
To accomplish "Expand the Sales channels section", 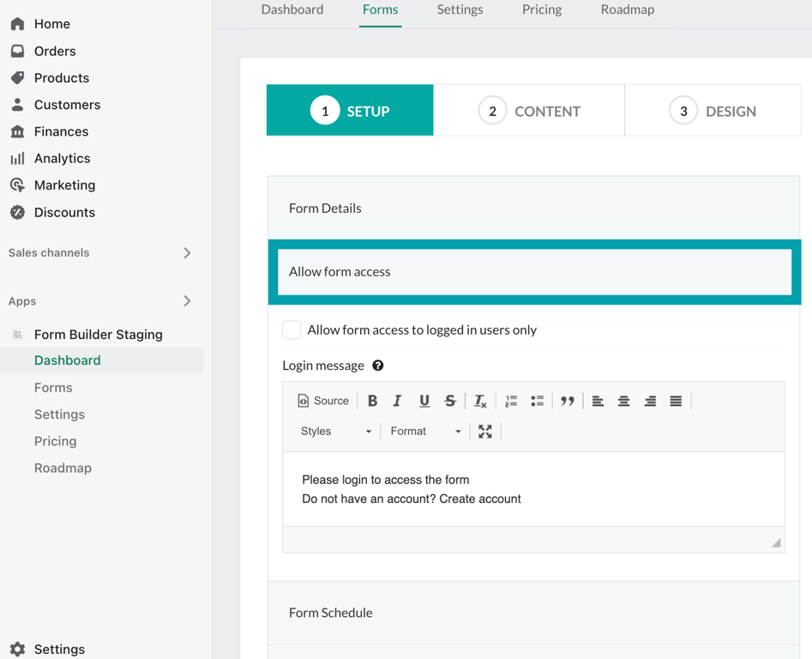I will [x=187, y=253].
